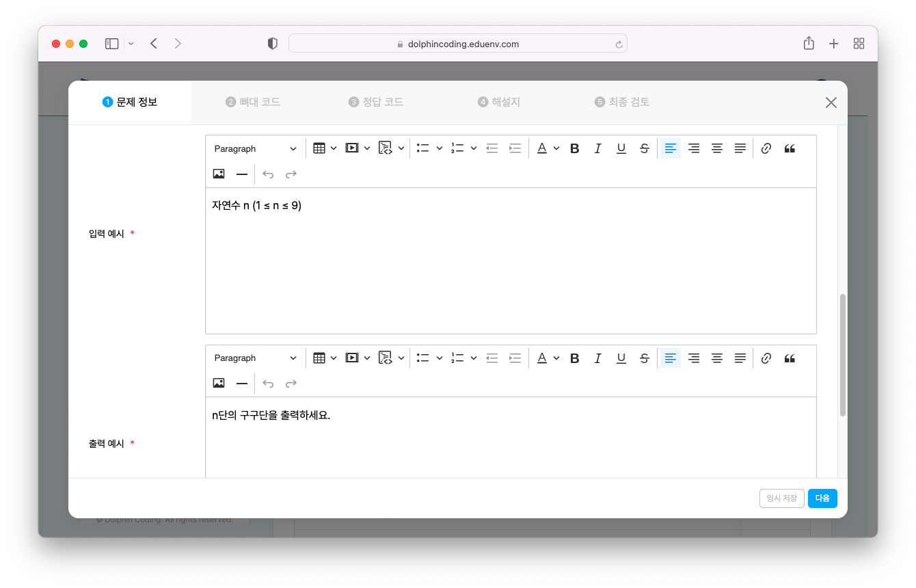This screenshot has height=588, width=916.
Task: Insert block quote in 입력 예시 editor
Action: pyautogui.click(x=790, y=148)
